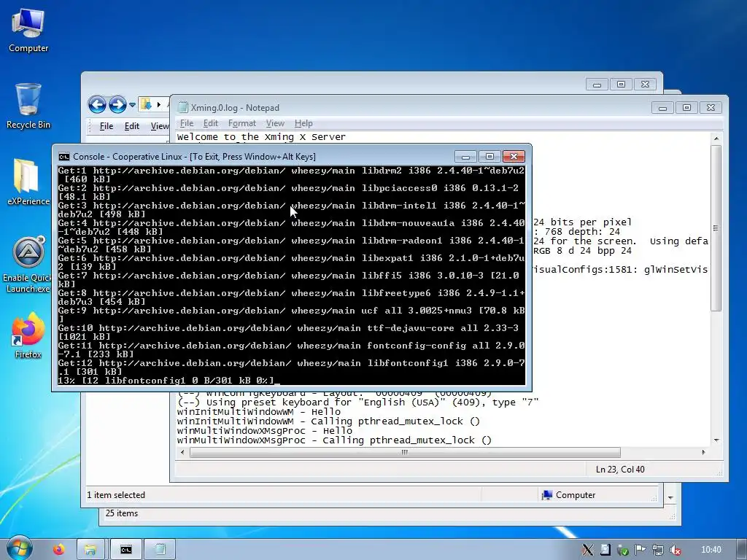The width and height of the screenshot is (747, 560).
Task: Open recent pages dropdown in Explorer
Action: (133, 105)
